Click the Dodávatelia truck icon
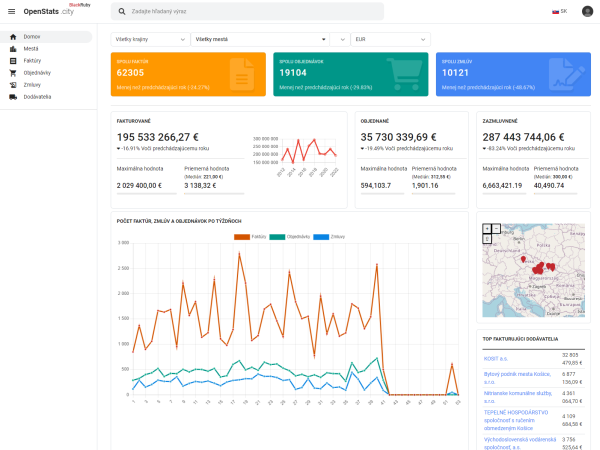600x450 pixels. point(13,97)
